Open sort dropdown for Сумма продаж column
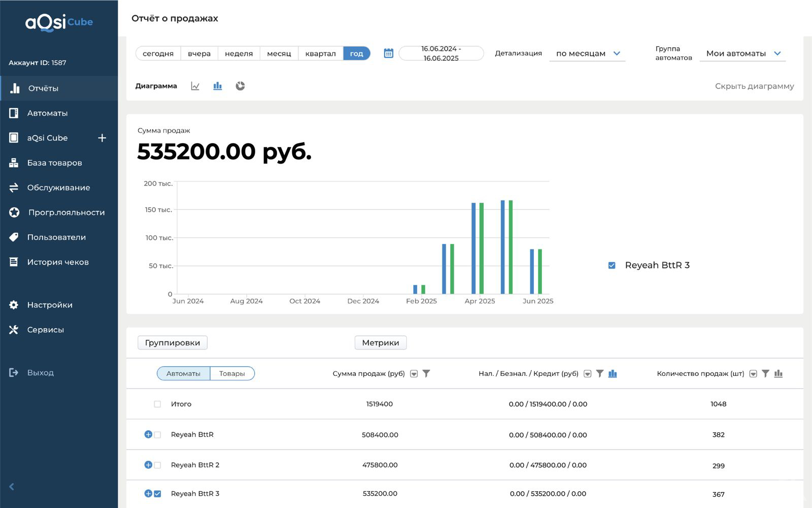This screenshot has width=812, height=508. (x=414, y=374)
